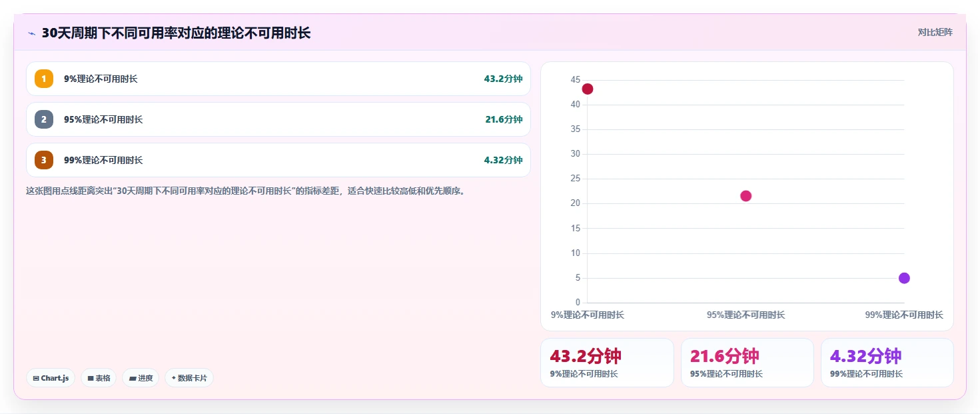Click the 数据卡片 tag
The image size is (980, 414).
(189, 378)
